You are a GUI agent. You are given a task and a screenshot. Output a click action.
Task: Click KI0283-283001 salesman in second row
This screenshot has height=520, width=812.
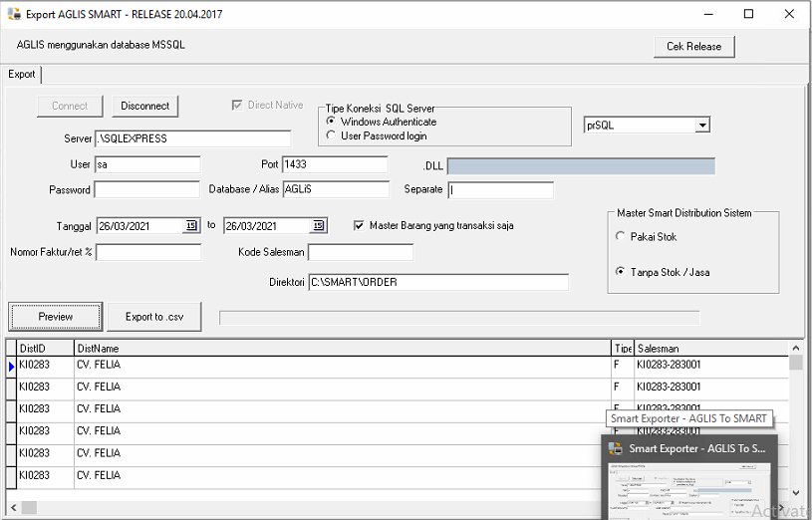point(669,387)
